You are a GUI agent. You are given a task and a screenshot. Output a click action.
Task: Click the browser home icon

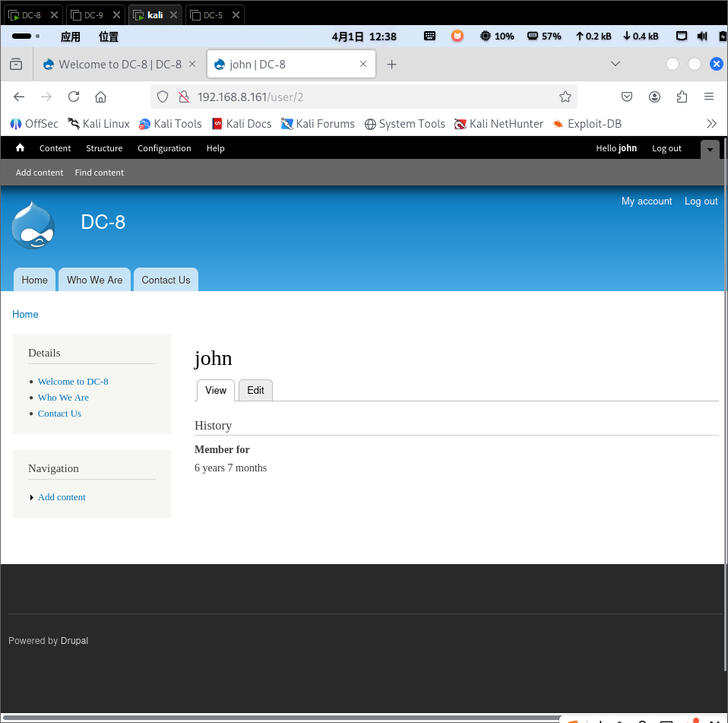100,97
